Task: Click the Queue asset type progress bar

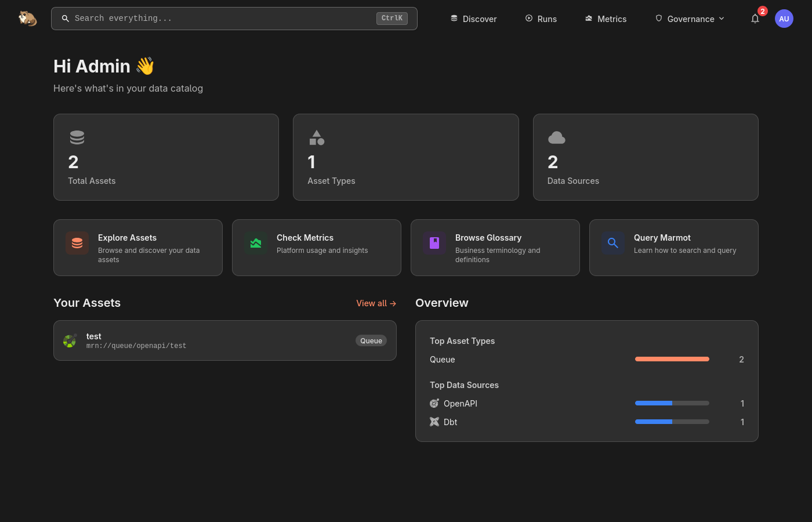Action: pos(672,360)
